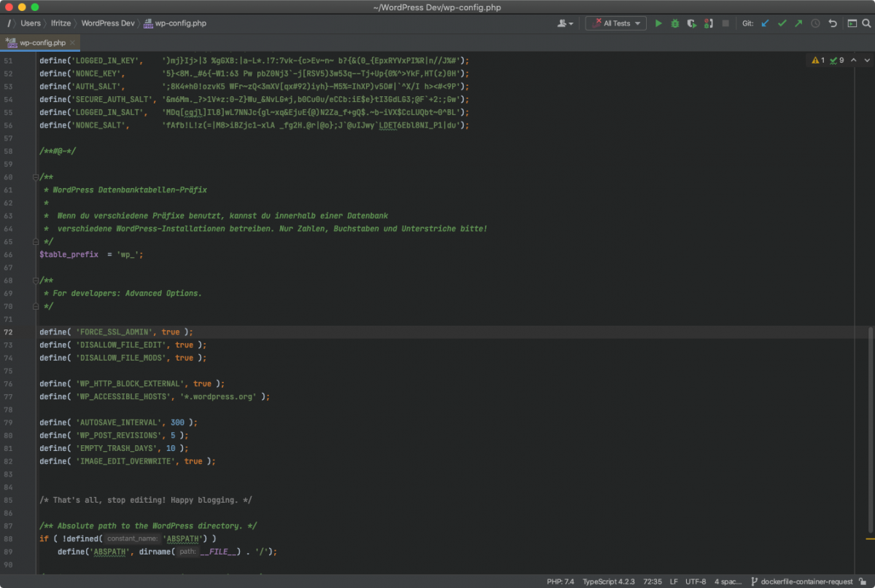The image size is (875, 588).
Task: Open the 4 spaces indent settings
Action: click(x=728, y=581)
